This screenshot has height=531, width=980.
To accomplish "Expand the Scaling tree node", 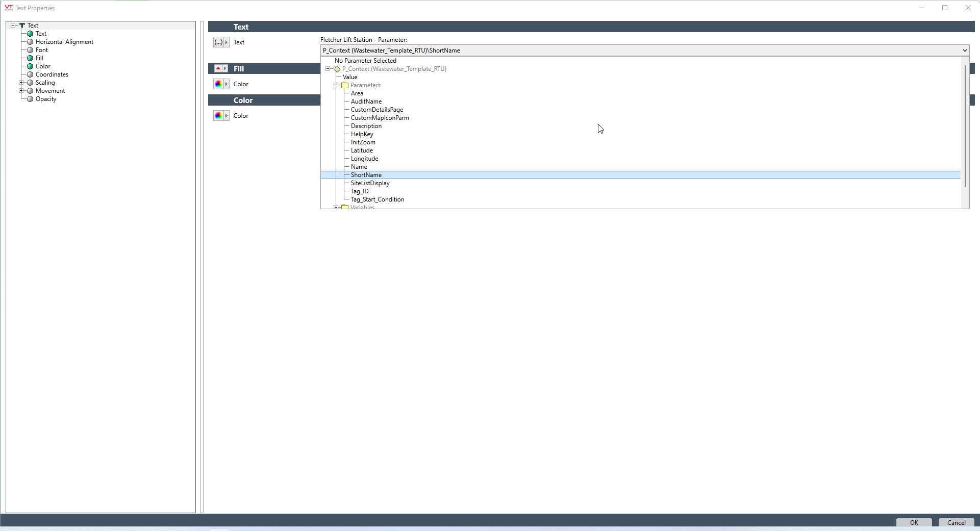I will [x=21, y=83].
